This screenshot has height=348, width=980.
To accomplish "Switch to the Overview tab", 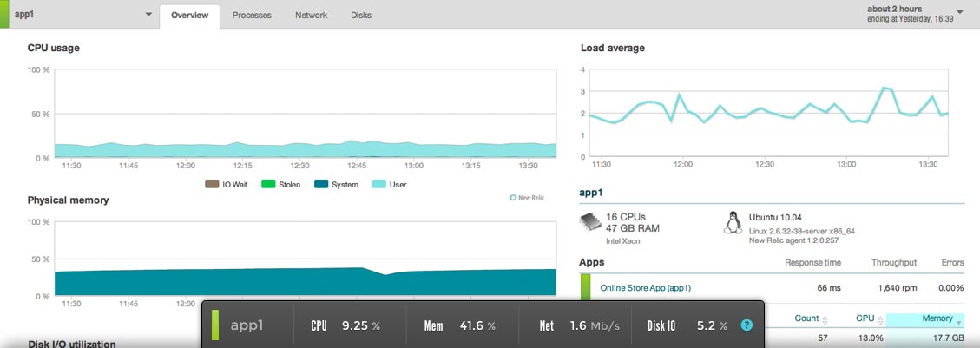I will pos(189,16).
